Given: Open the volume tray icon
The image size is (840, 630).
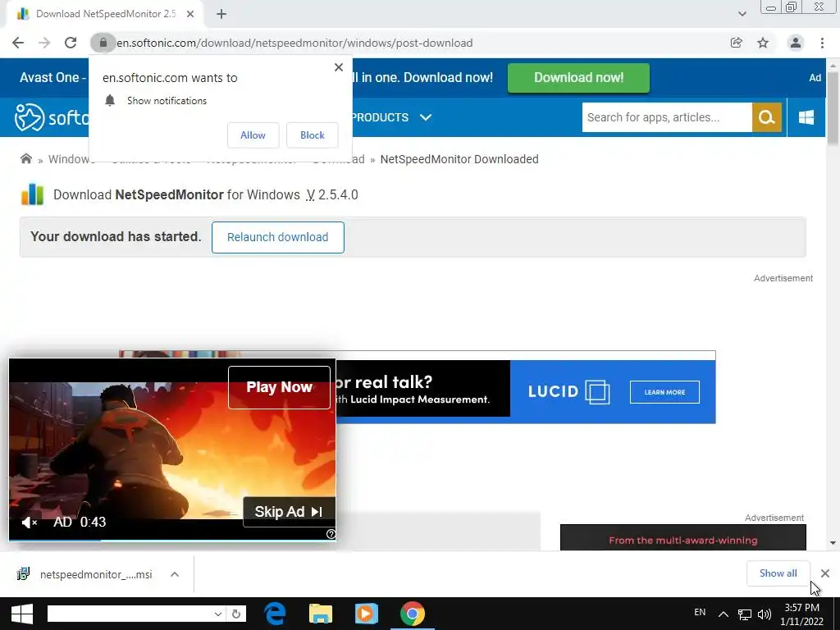Looking at the screenshot, I should pyautogui.click(x=765, y=614).
